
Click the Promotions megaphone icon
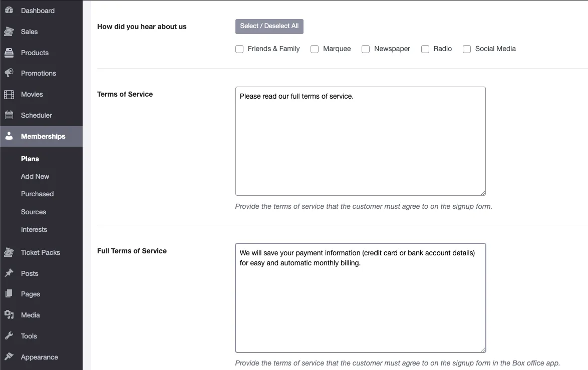(x=9, y=73)
